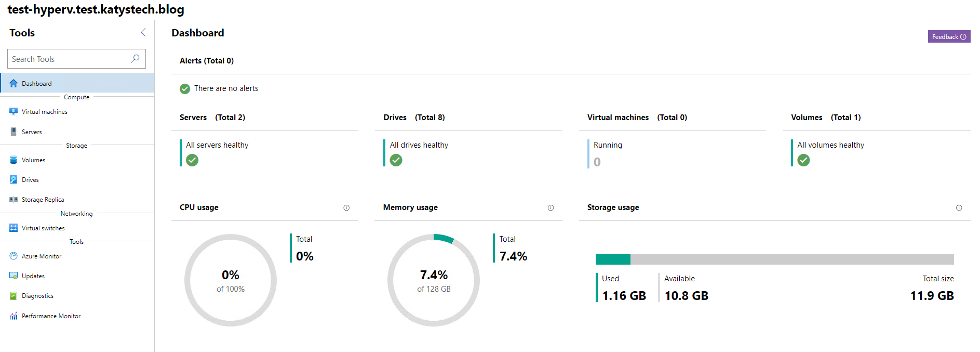
Task: Collapse the Tools panel with the chevron
Action: 143,32
